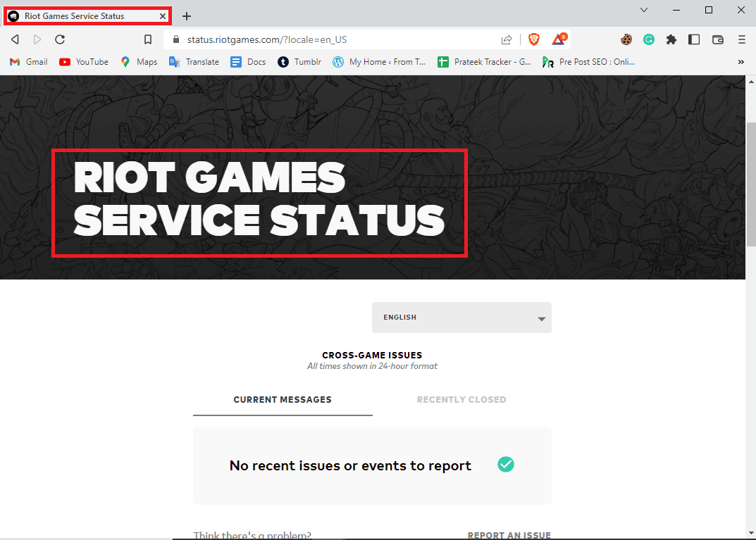
Task: Open the Translate bookmark
Action: (194, 62)
